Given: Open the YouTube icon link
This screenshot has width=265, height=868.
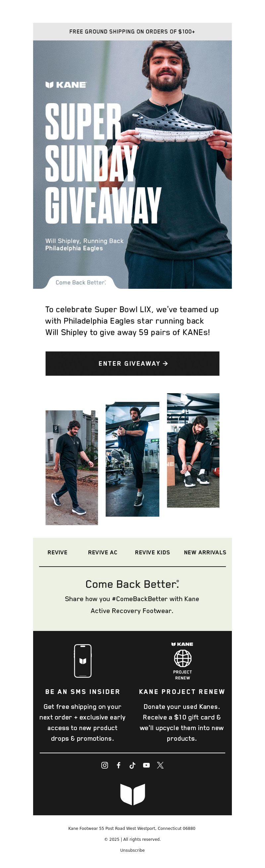Looking at the screenshot, I should click(146, 765).
